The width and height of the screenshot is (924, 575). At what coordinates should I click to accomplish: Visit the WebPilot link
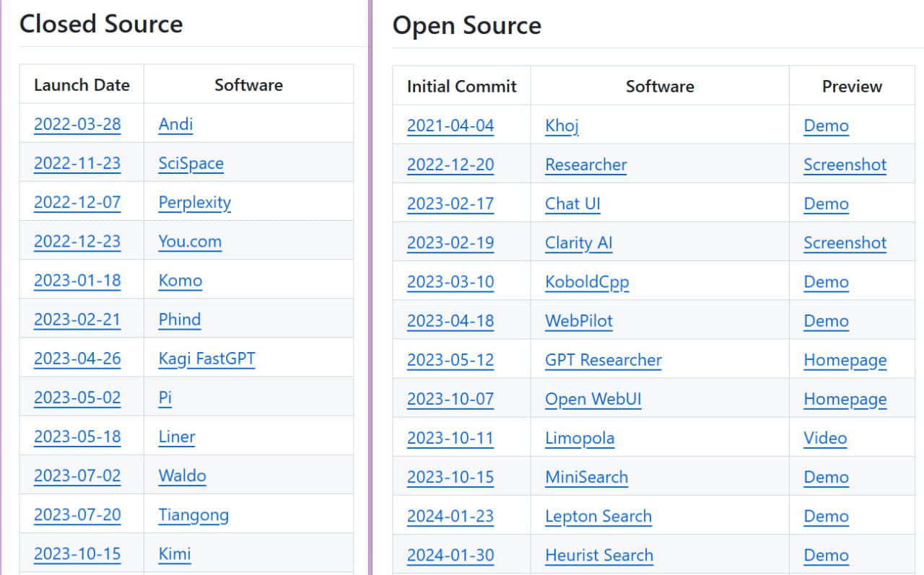click(579, 320)
